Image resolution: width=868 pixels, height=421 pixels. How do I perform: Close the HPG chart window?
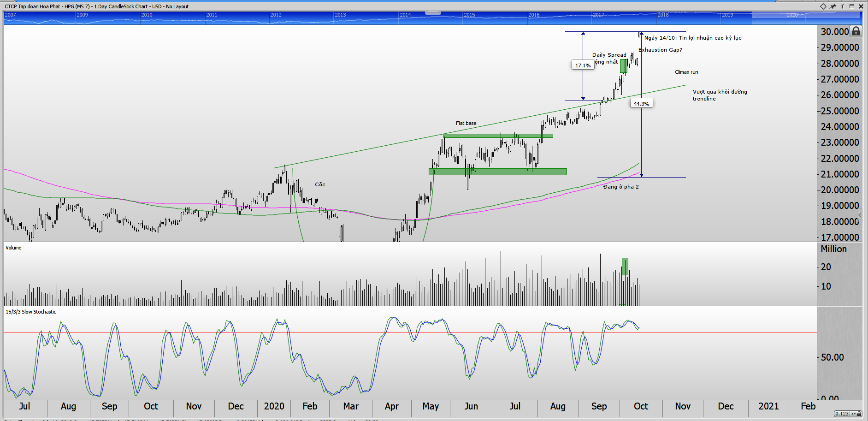pos(861,6)
